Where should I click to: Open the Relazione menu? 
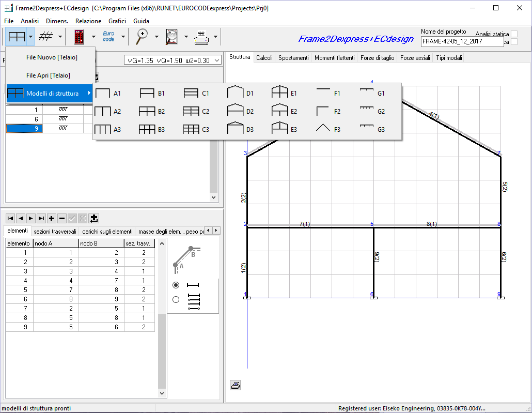coord(88,21)
